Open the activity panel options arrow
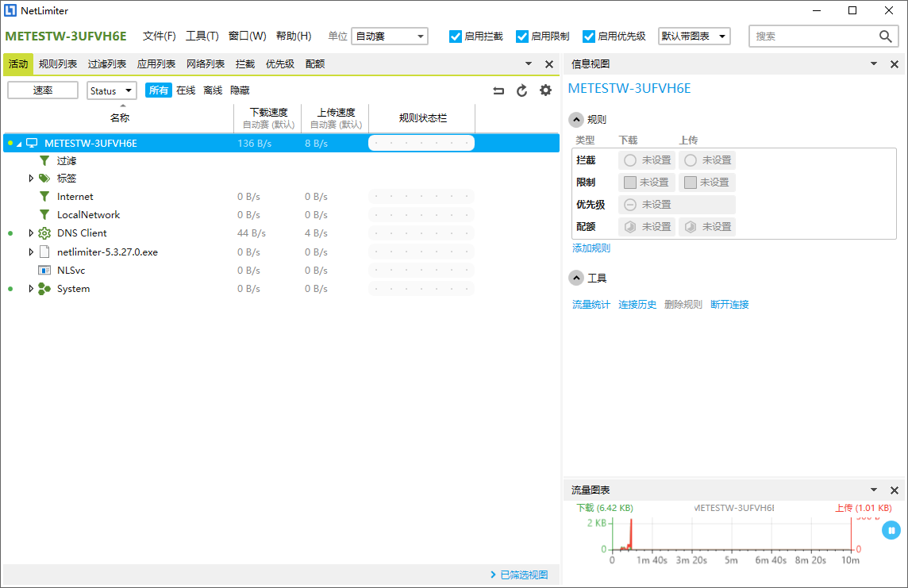The width and height of the screenshot is (908, 588). (x=528, y=63)
